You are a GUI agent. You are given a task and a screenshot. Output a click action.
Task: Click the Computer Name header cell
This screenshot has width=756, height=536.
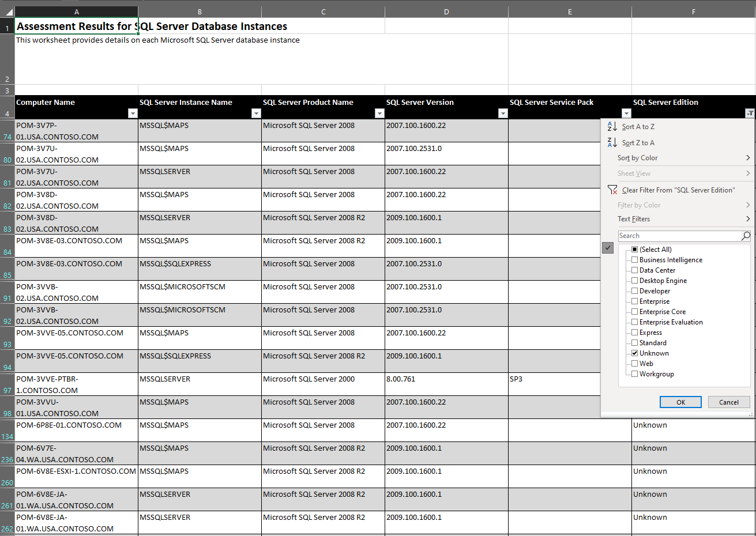click(77, 107)
